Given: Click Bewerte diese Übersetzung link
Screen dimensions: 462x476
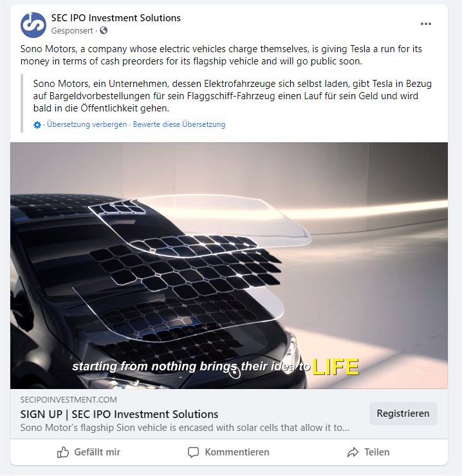Looking at the screenshot, I should pos(179,124).
